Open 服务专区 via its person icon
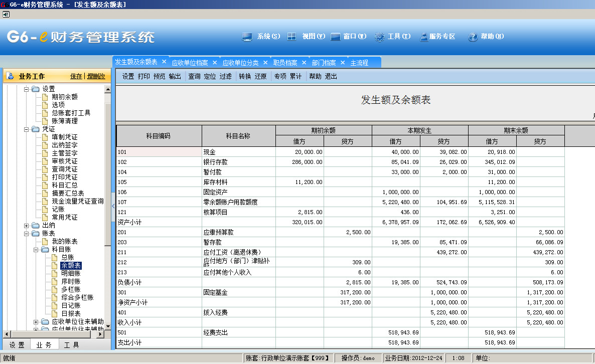Image resolution: width=595 pixels, height=364 pixels. pyautogui.click(x=423, y=37)
